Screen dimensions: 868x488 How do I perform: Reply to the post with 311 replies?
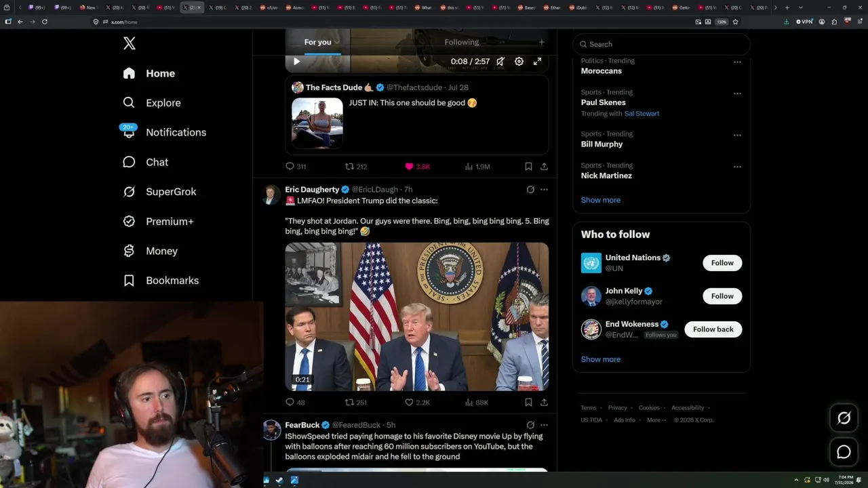(x=296, y=166)
